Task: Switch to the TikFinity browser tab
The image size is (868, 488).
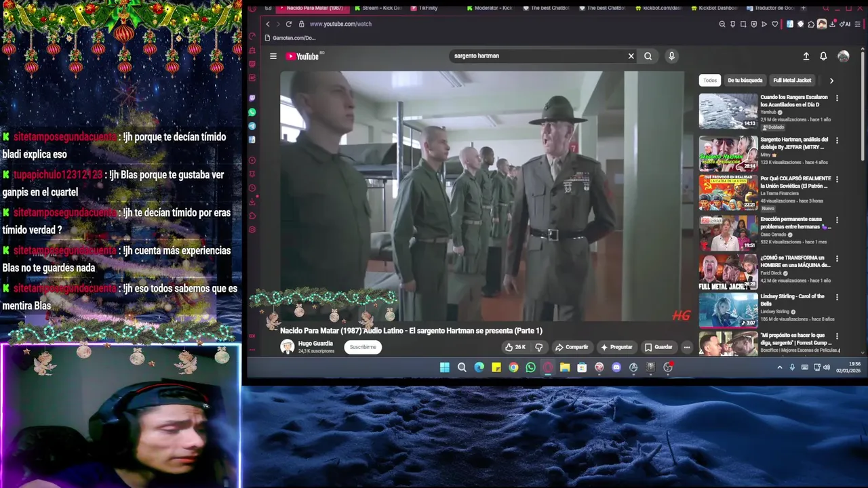Action: click(x=425, y=8)
